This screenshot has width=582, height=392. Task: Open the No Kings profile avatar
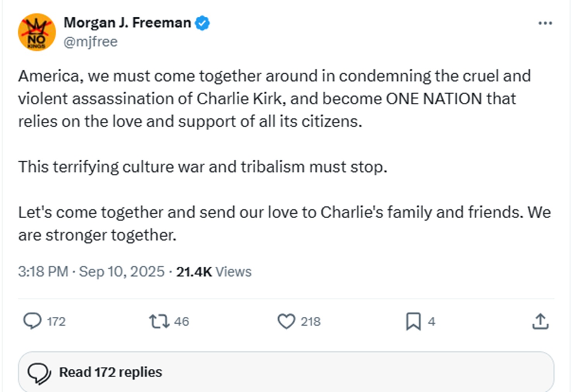(x=37, y=32)
